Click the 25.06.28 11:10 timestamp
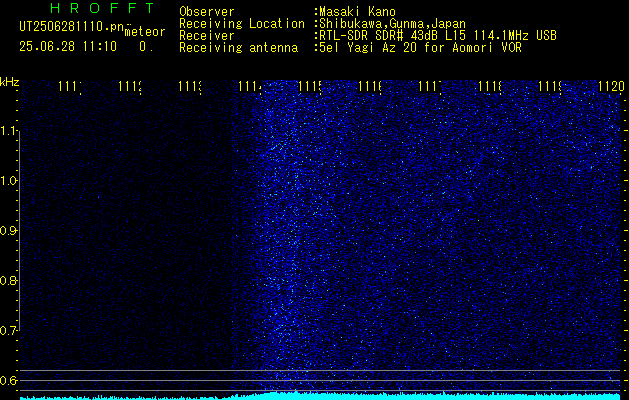 pyautogui.click(x=68, y=47)
